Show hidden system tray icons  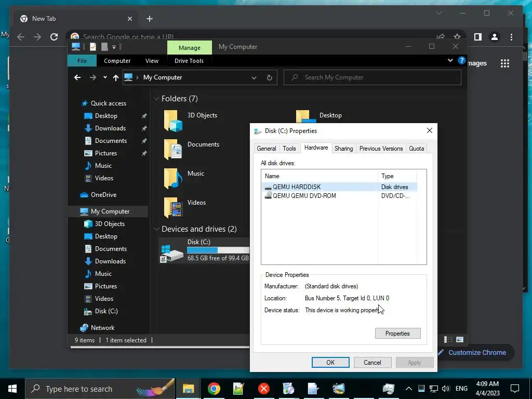[408, 389]
